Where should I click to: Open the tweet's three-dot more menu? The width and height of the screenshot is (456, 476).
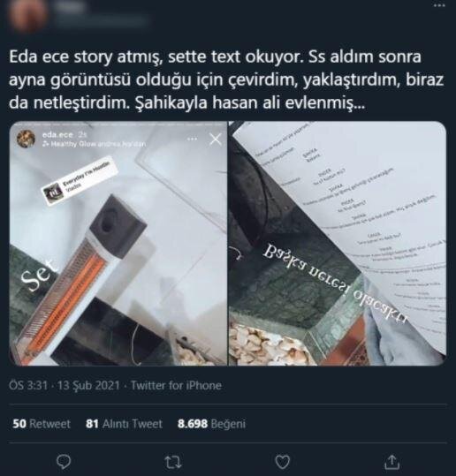[x=439, y=5]
